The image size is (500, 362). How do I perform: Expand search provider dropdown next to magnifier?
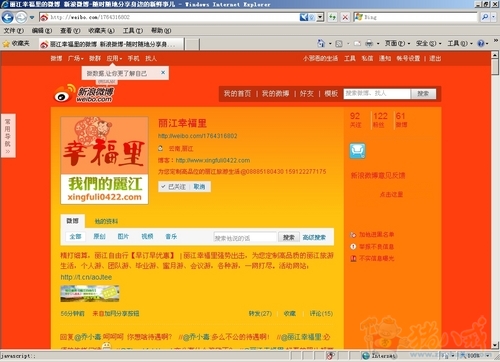[494, 17]
